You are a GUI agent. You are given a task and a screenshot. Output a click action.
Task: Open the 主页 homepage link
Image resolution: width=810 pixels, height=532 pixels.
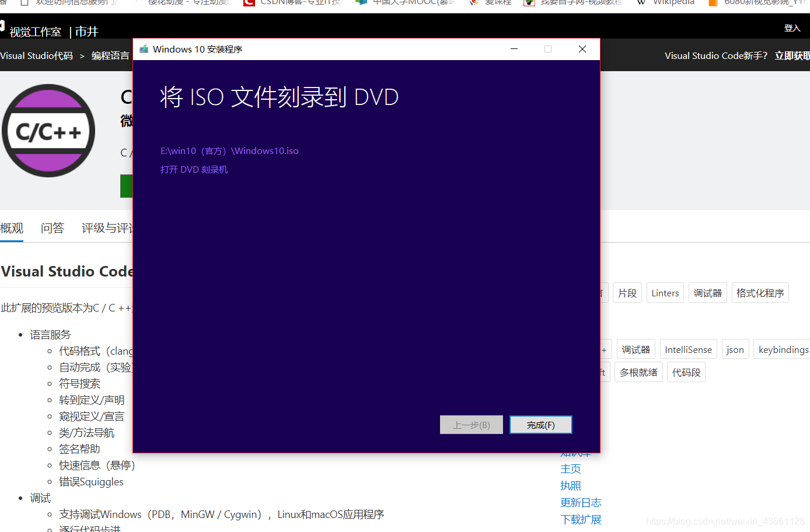pyautogui.click(x=571, y=469)
